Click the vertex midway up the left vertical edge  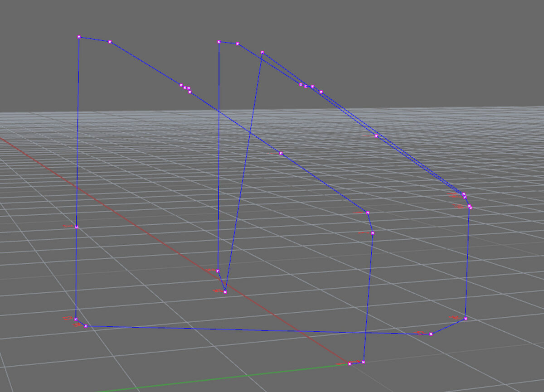point(77,227)
